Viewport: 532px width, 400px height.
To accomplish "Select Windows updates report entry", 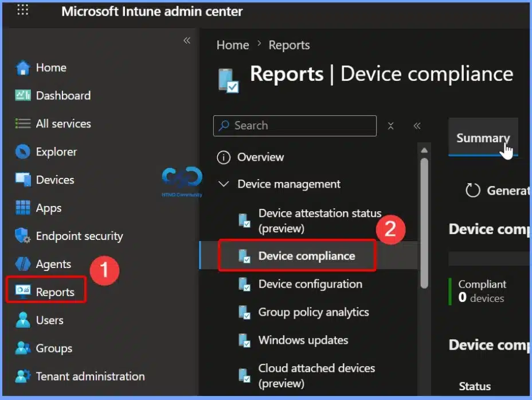I will click(303, 340).
